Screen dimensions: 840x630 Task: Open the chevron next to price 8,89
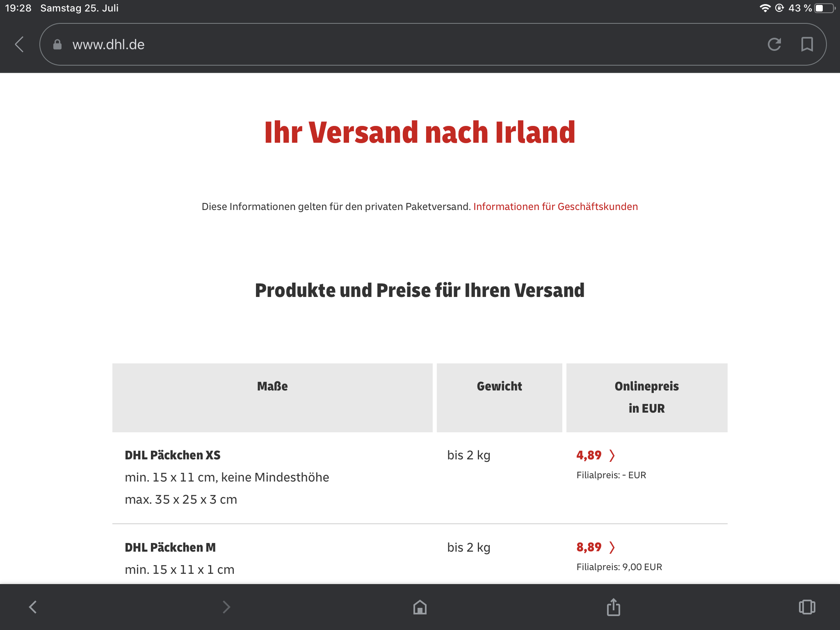click(x=612, y=547)
